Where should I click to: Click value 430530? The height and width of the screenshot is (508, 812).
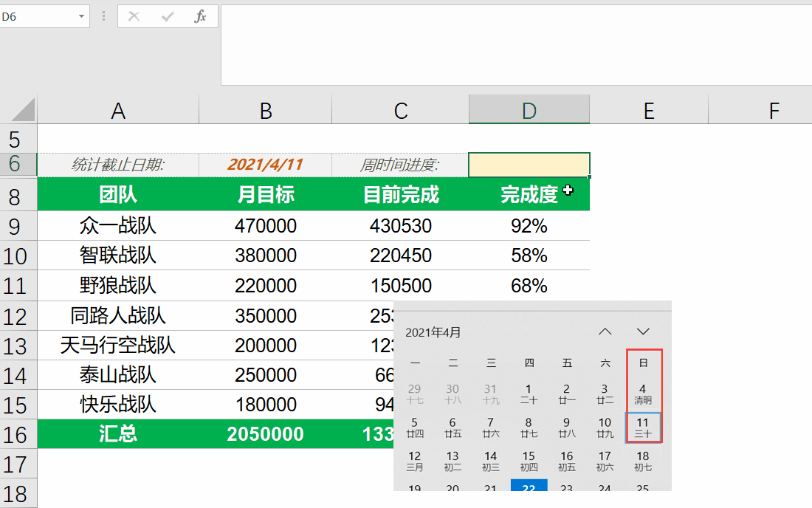[400, 226]
